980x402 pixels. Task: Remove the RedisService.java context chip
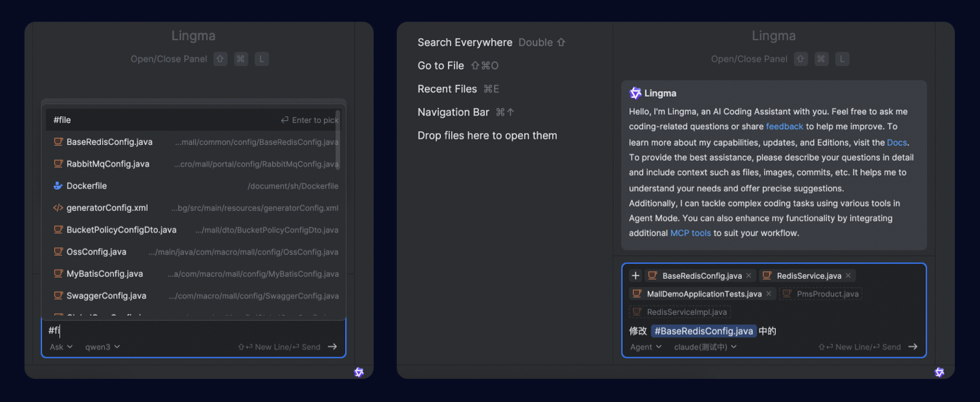849,275
